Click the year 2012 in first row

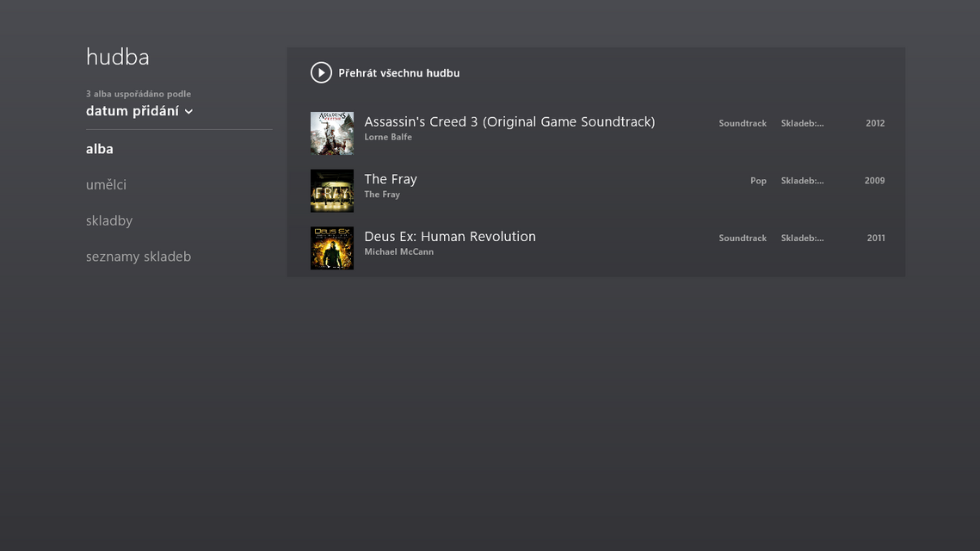click(x=875, y=123)
